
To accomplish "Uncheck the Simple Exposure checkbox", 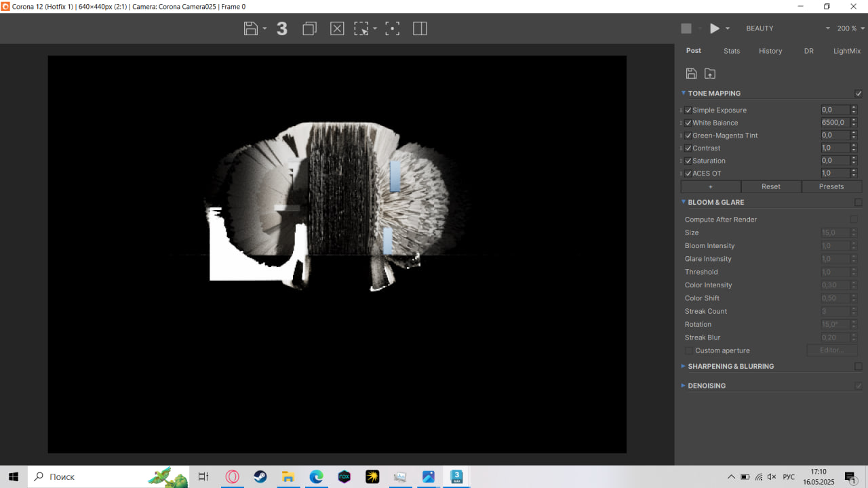I will pos(688,110).
